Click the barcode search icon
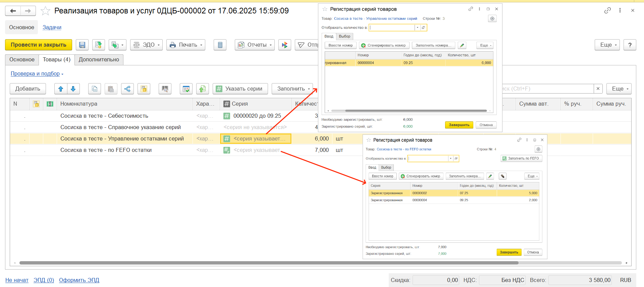Viewport: 644px width, 287px height. [165, 89]
